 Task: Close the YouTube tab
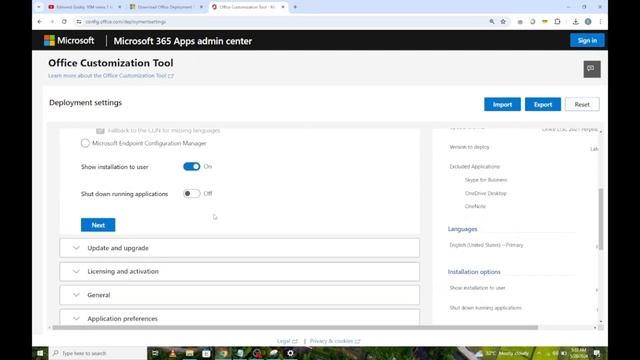120,7
